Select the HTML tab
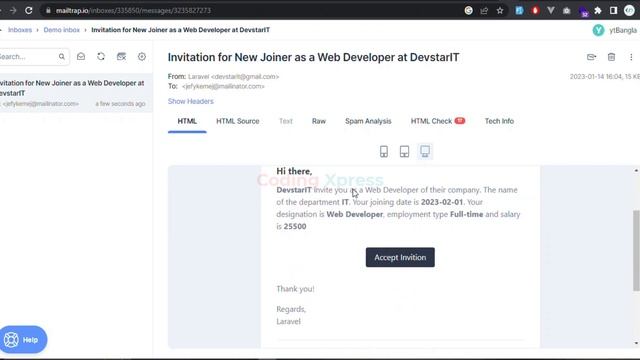 [x=187, y=121]
